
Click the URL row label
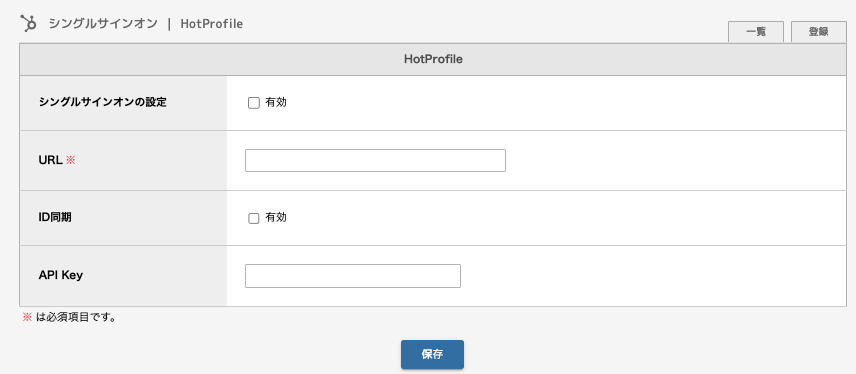click(x=50, y=161)
